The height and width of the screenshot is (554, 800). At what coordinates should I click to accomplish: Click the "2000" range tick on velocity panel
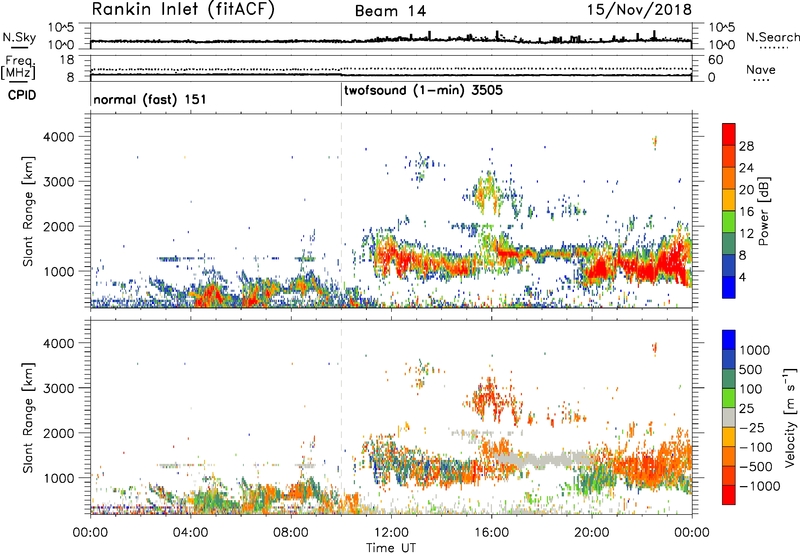(x=59, y=433)
